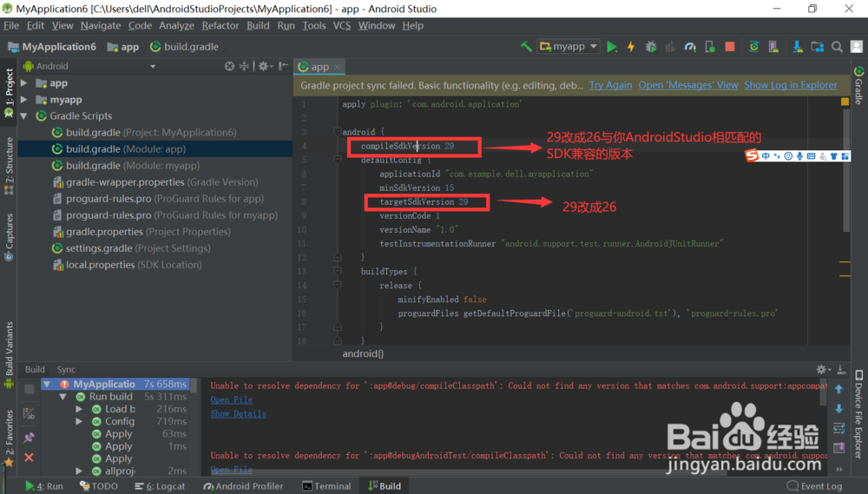Click the down arrow in Build output

coord(838,409)
